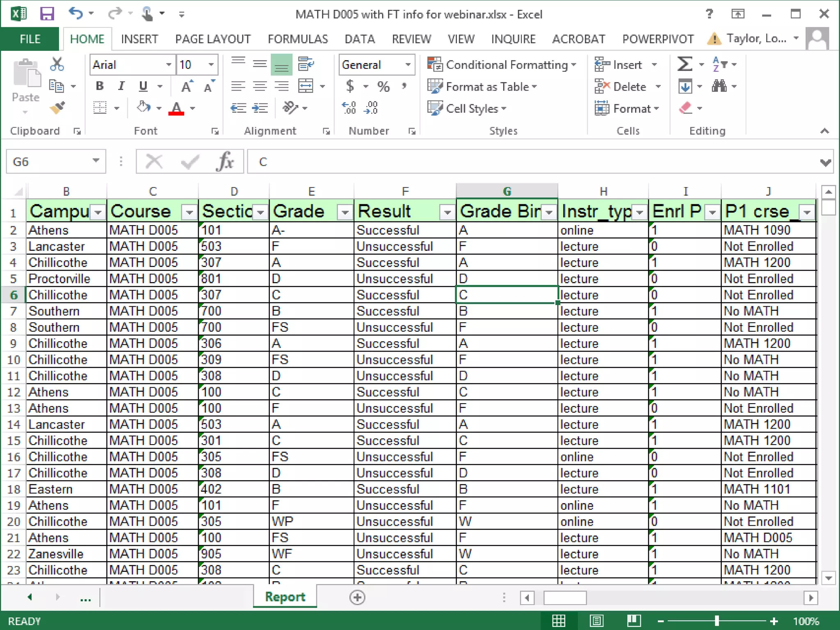
Task: Click the Save floppy disk icon
Action: (x=47, y=14)
